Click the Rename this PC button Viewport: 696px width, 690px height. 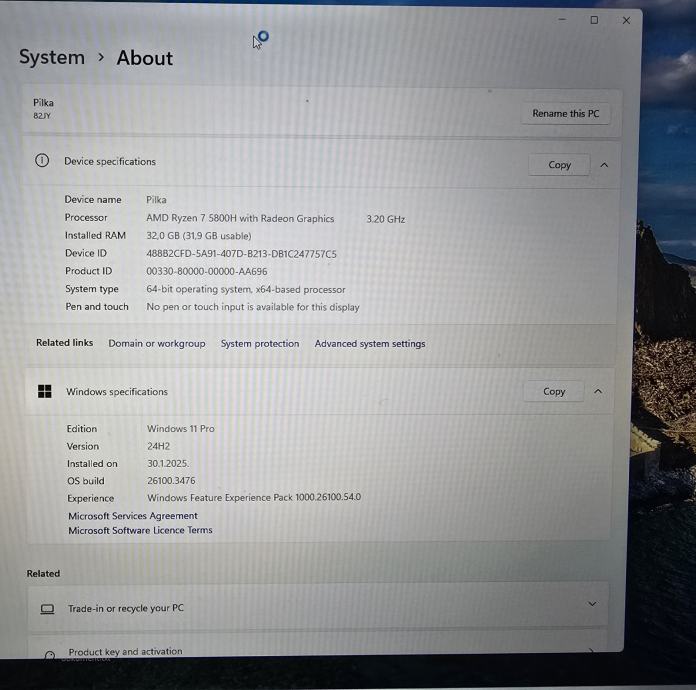pos(566,114)
